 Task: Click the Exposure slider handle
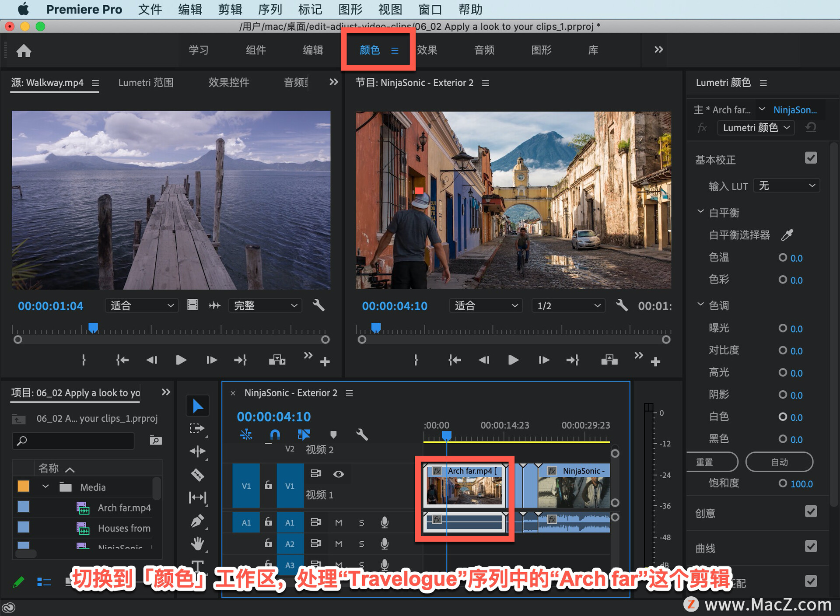[x=783, y=328]
